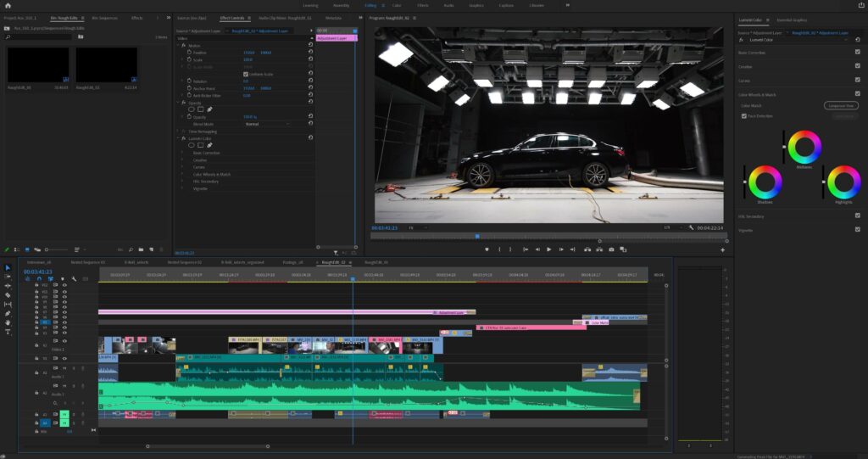Viewport: 868px width, 459px height.
Task: Export frame with camera icon
Action: click(x=611, y=249)
